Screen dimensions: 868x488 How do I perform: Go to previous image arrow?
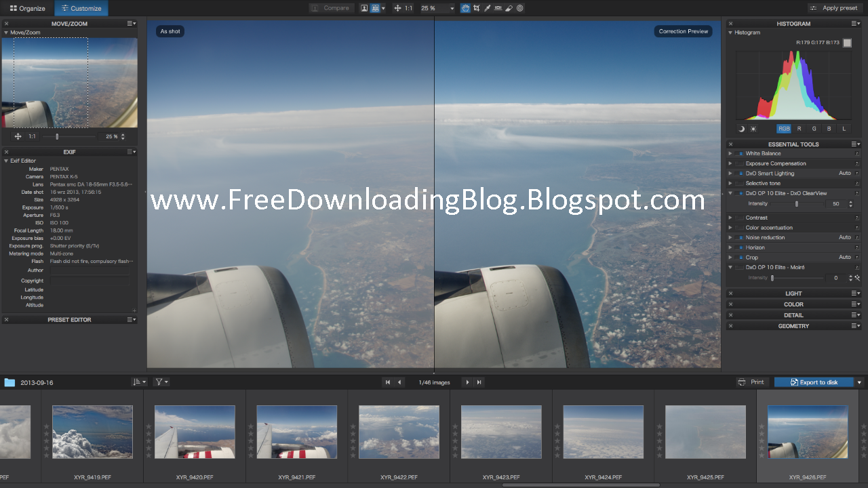[x=399, y=382]
